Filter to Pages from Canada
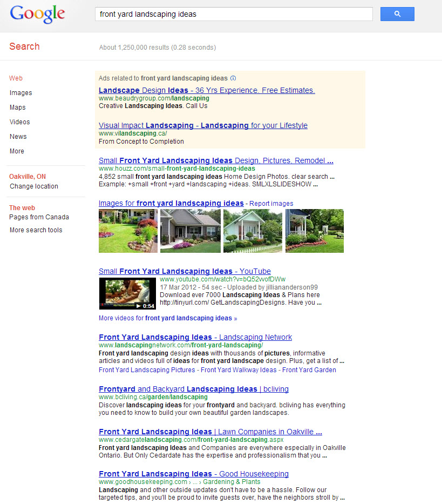This screenshot has width=442, height=504. [x=39, y=217]
